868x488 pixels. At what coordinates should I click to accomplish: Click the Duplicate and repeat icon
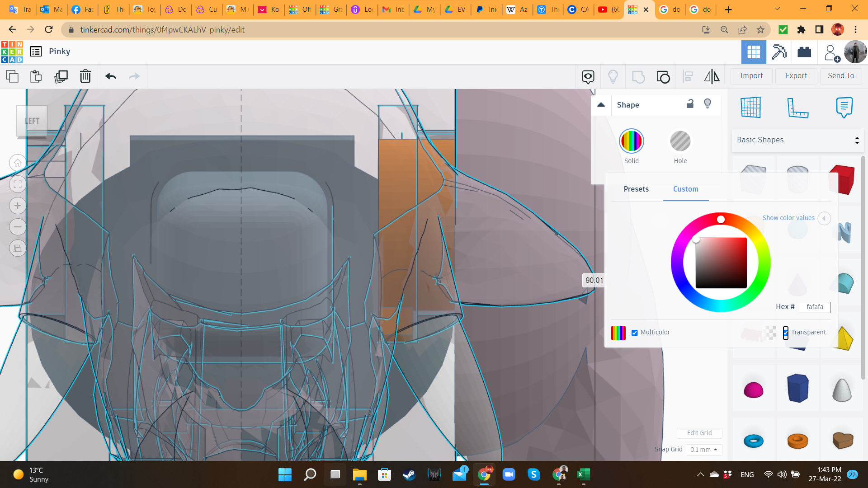(61, 76)
